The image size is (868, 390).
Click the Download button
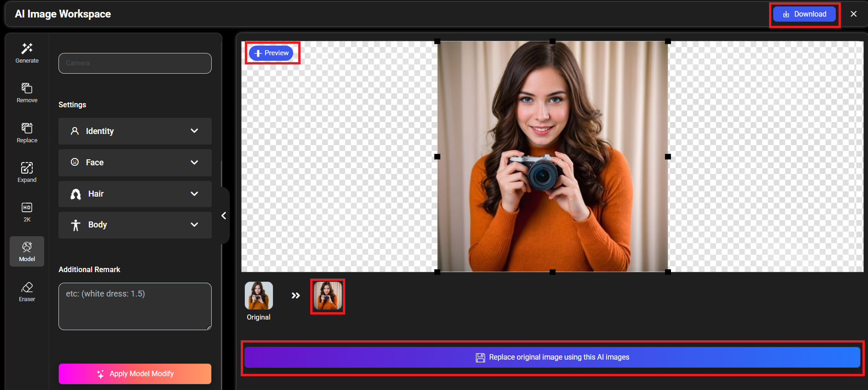pyautogui.click(x=804, y=14)
